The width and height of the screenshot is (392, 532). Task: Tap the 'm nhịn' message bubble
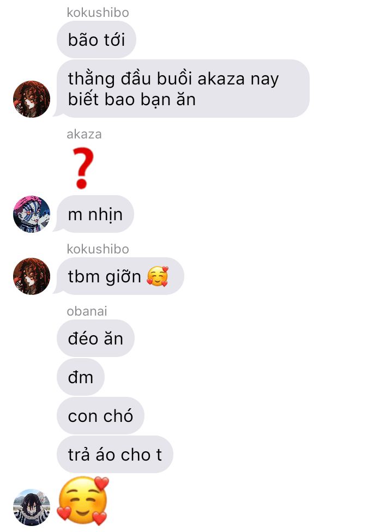[95, 214]
